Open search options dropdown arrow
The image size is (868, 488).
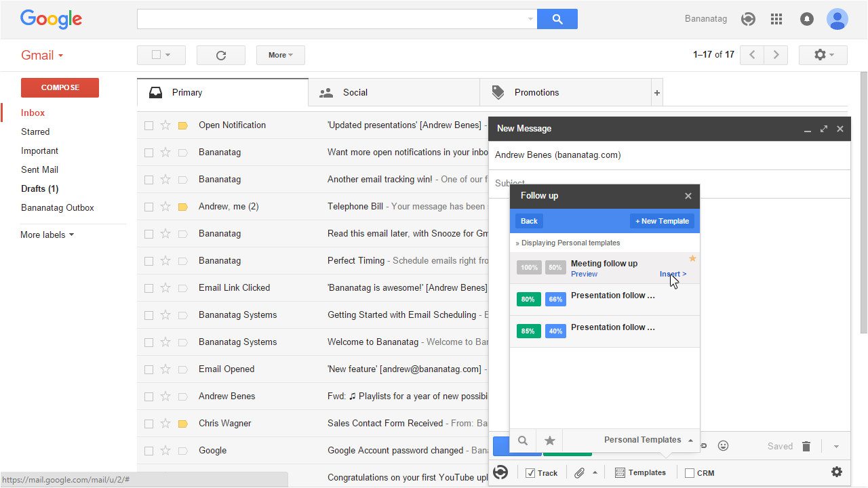tap(530, 19)
